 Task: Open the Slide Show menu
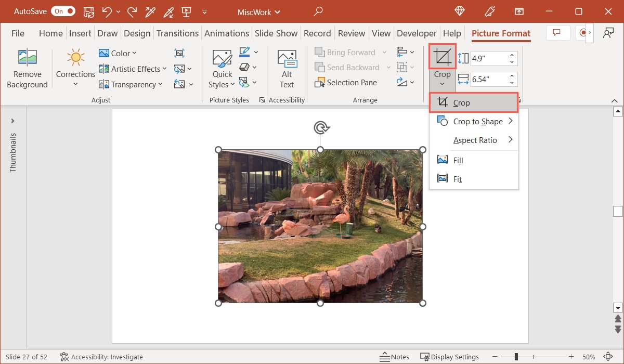tap(276, 33)
